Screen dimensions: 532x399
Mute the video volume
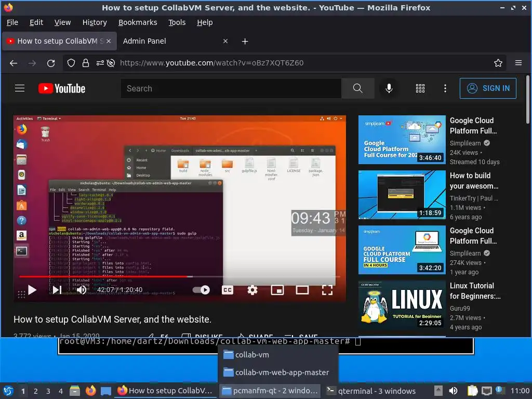pyautogui.click(x=82, y=290)
